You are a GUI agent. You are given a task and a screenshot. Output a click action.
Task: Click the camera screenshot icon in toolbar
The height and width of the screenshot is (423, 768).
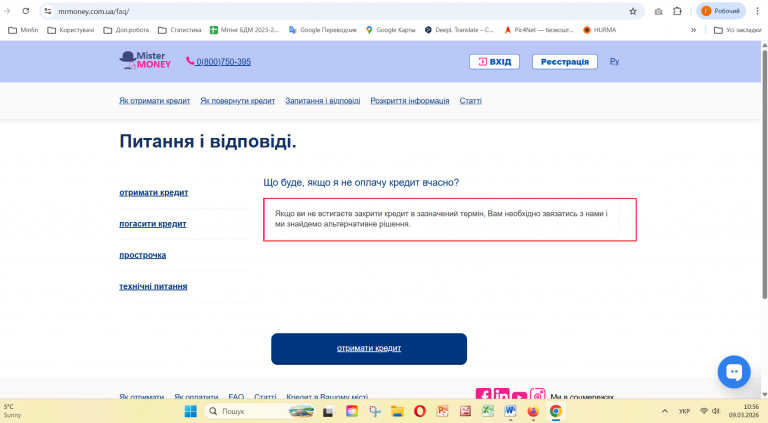pyautogui.click(x=658, y=11)
